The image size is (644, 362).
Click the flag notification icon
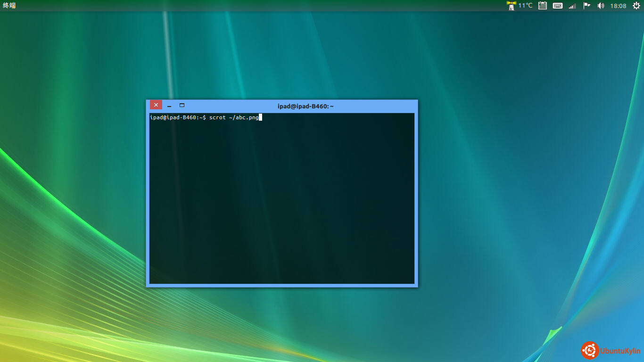pyautogui.click(x=586, y=6)
